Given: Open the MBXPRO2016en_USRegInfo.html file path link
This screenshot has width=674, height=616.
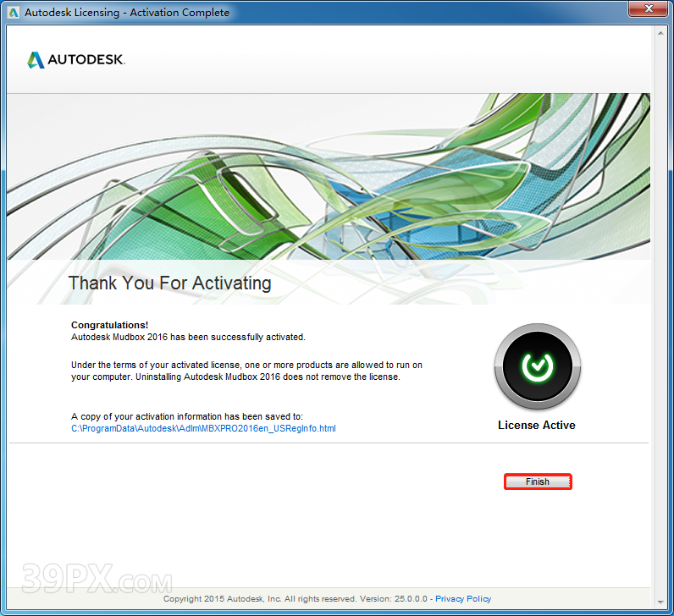Looking at the screenshot, I should pos(203,428).
